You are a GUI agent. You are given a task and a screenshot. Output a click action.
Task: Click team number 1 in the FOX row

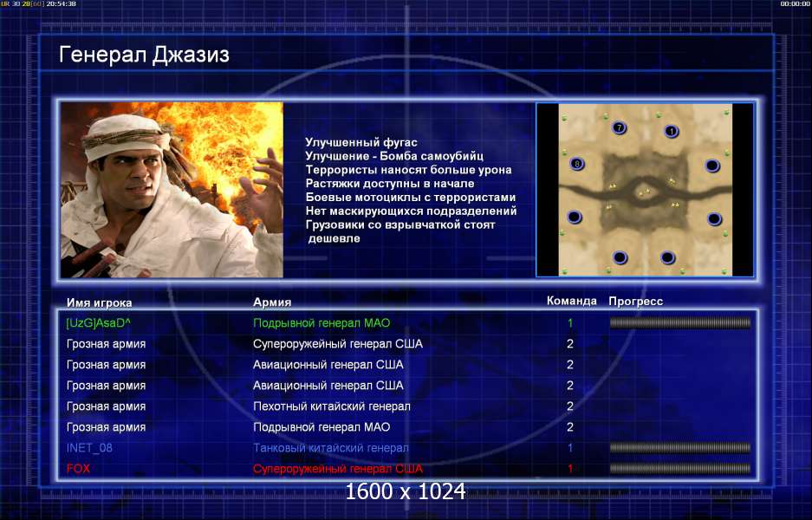pyautogui.click(x=570, y=469)
